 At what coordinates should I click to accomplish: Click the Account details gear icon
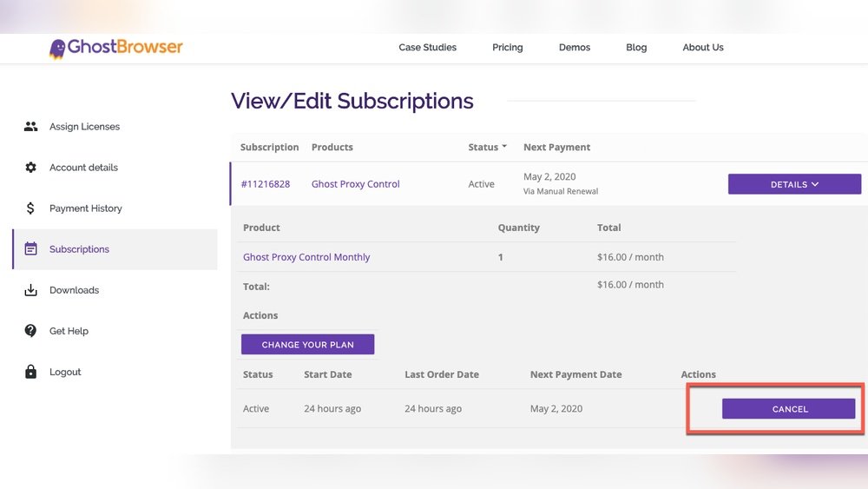(31, 168)
